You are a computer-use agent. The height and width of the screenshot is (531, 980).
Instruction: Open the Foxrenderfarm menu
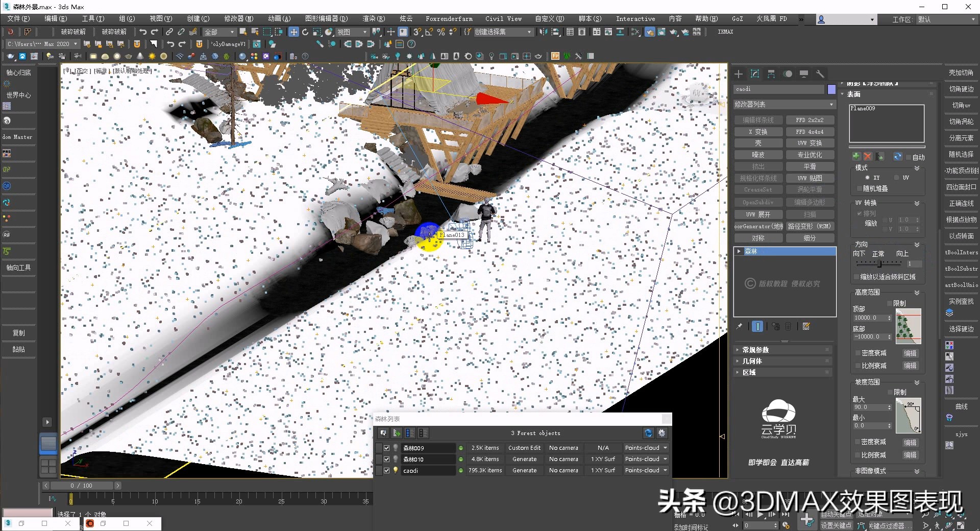coord(449,19)
